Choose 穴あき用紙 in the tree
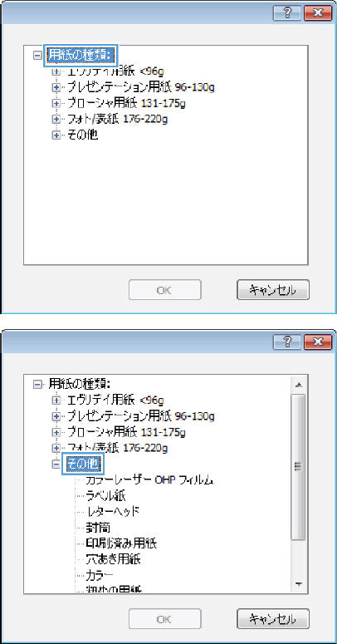Image resolution: width=337 pixels, height=644 pixels. pos(114,559)
